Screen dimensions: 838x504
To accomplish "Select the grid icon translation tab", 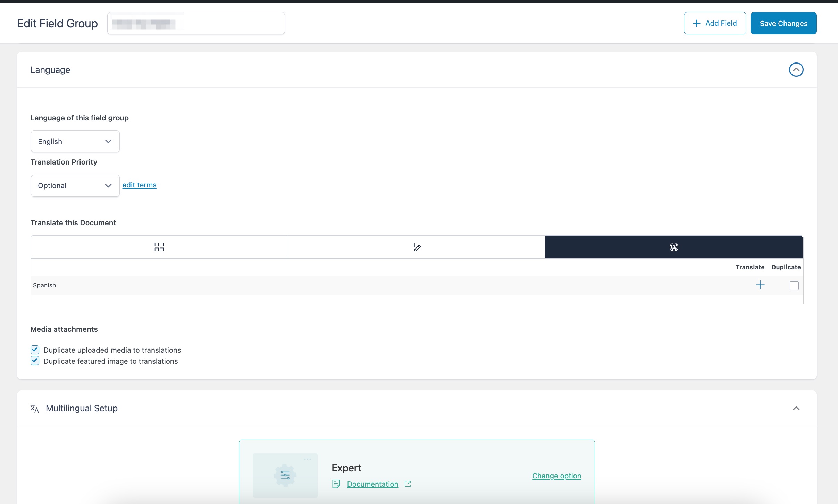I will coord(159,247).
